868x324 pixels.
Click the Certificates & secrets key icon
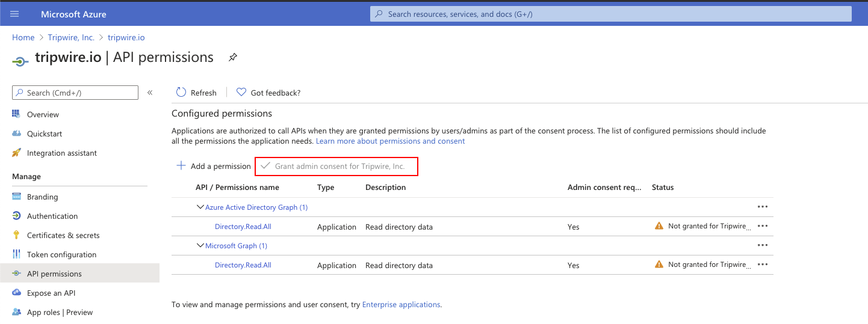16,235
